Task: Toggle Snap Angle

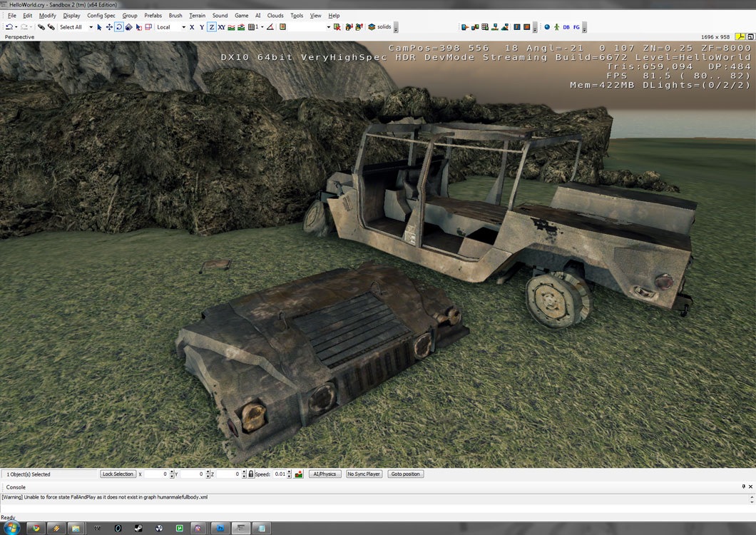Action: pyautogui.click(x=270, y=27)
